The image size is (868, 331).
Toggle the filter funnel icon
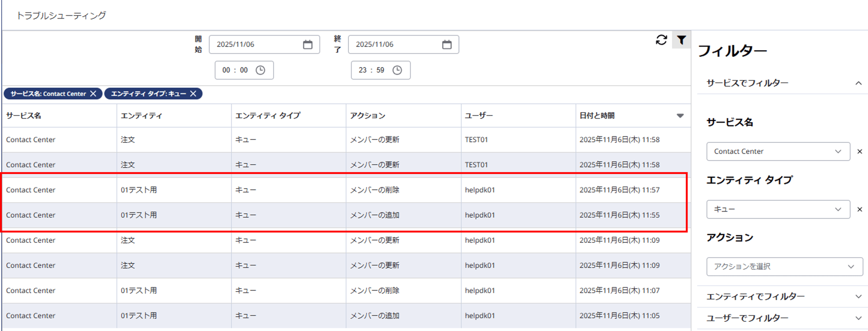681,40
